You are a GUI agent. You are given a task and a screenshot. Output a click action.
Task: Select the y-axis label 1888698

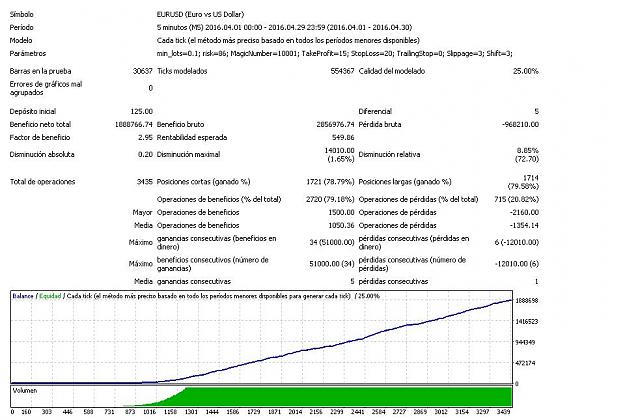pos(527,301)
